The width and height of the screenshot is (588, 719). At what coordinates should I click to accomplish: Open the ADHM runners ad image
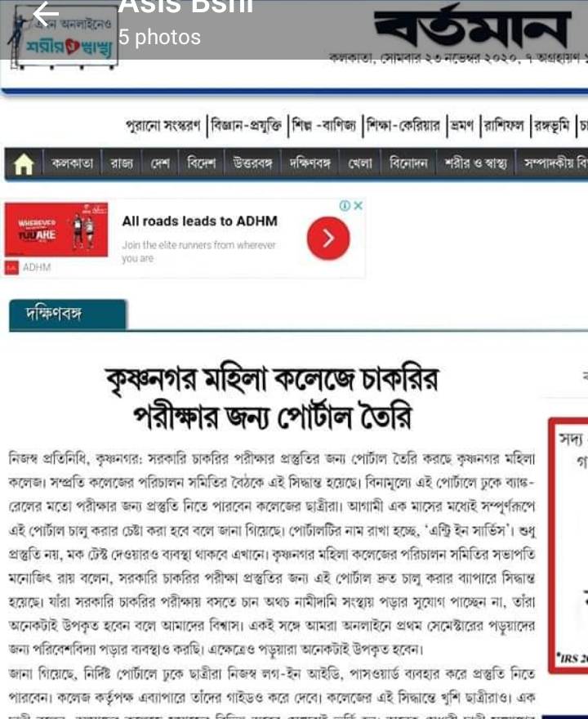click(56, 230)
